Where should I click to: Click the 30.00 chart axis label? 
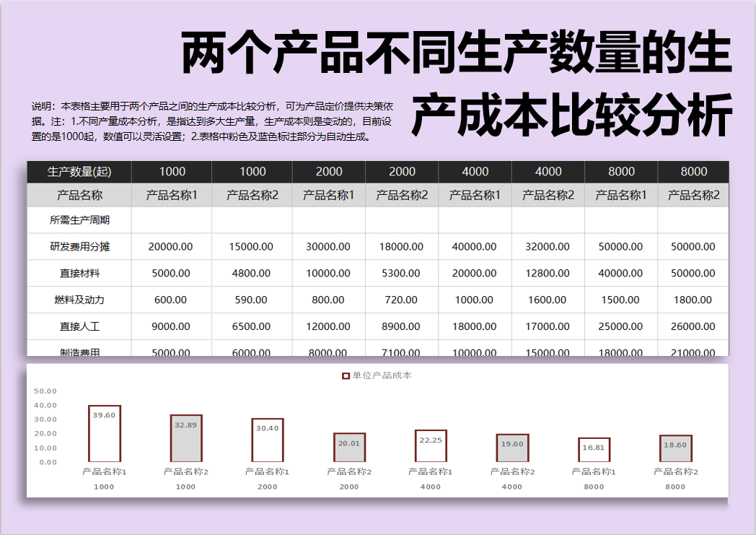[45, 419]
